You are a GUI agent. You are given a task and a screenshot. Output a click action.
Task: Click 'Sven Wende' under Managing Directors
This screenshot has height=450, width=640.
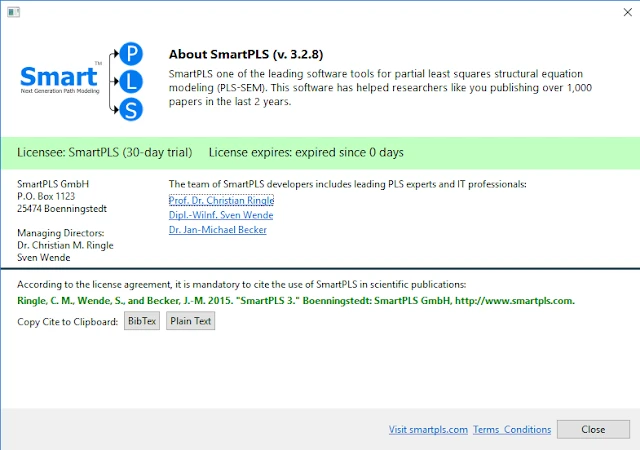44,258
